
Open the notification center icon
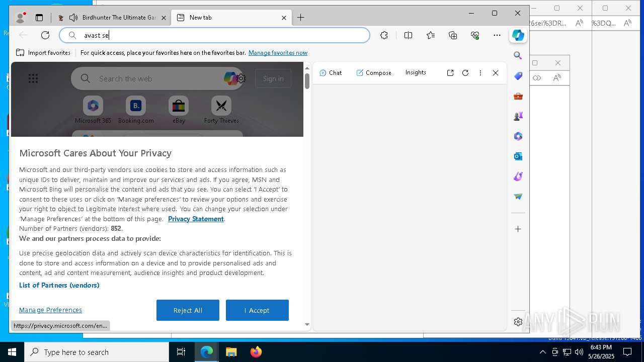(627, 352)
